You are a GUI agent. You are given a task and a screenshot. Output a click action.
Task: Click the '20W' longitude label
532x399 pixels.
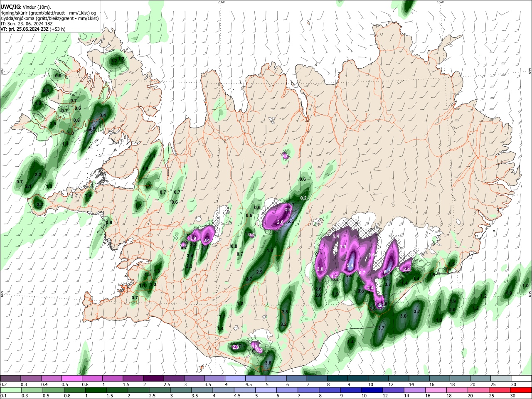(221, 2)
